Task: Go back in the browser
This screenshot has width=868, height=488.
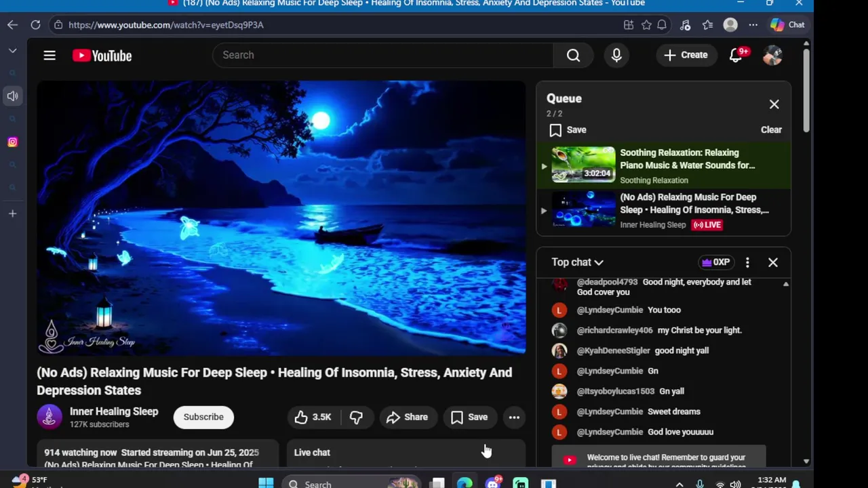Action: click(x=12, y=24)
